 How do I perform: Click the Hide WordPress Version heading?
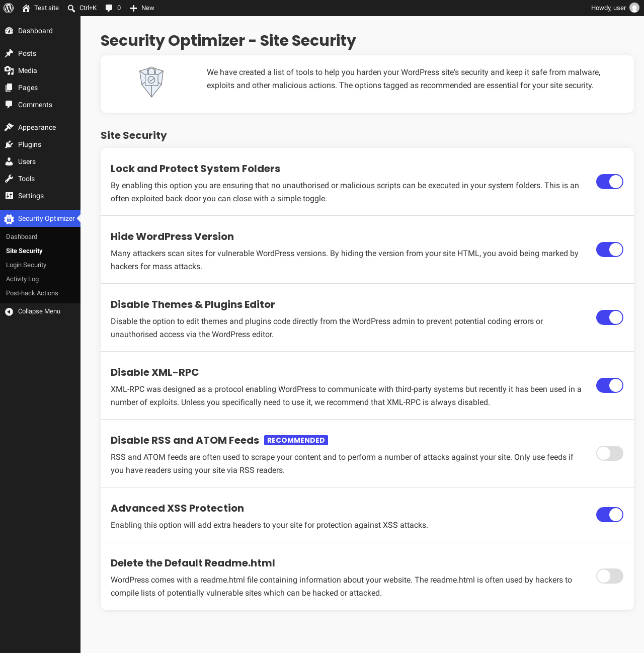(172, 236)
